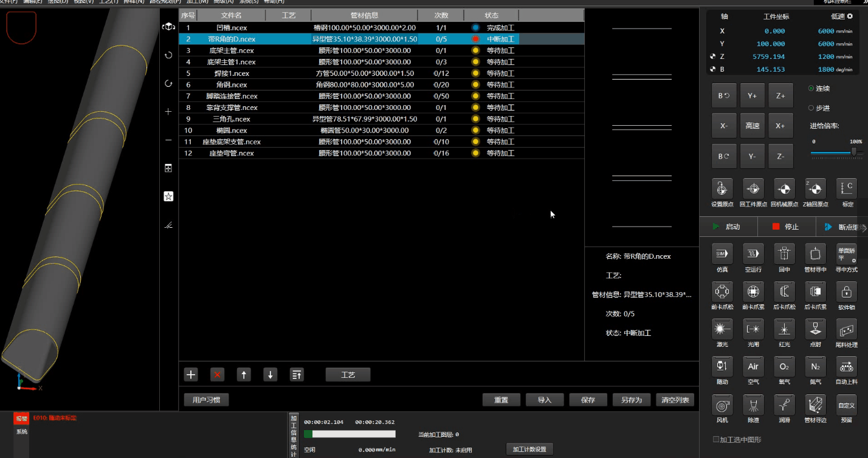Open 用户习惯 user preferences

[206, 400]
